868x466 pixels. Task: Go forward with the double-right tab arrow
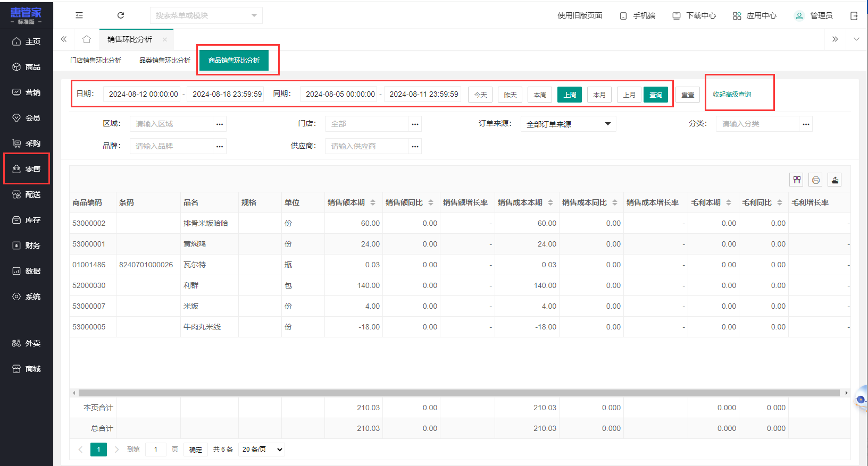[835, 39]
